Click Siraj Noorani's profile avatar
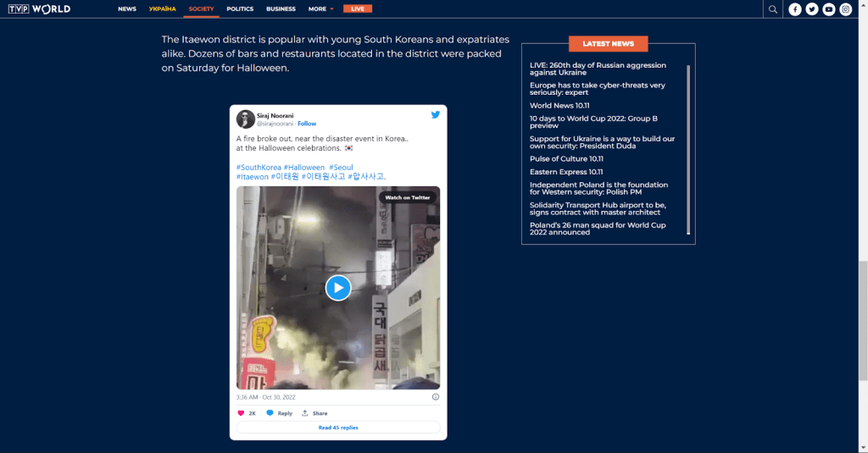Viewport: 868px width, 453px height. 246,119
